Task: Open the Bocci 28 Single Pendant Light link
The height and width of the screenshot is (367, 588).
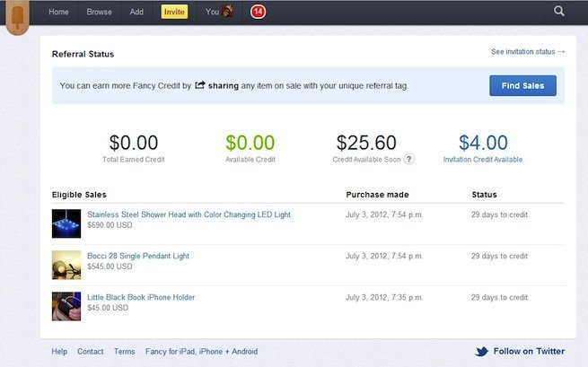Action: [x=138, y=256]
